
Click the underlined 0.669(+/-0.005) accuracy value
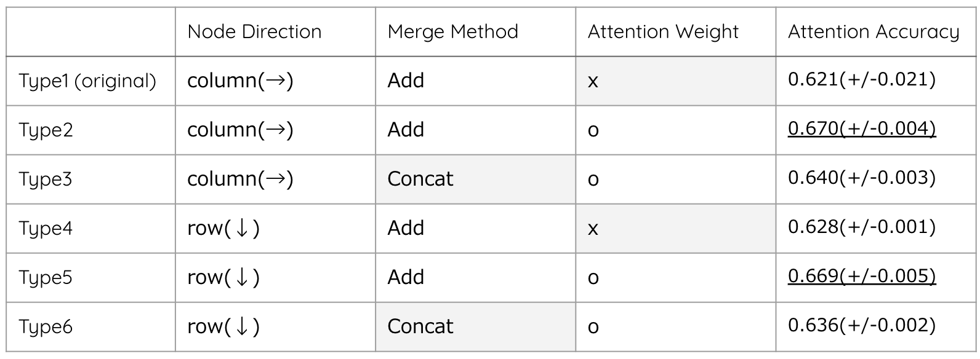861,276
